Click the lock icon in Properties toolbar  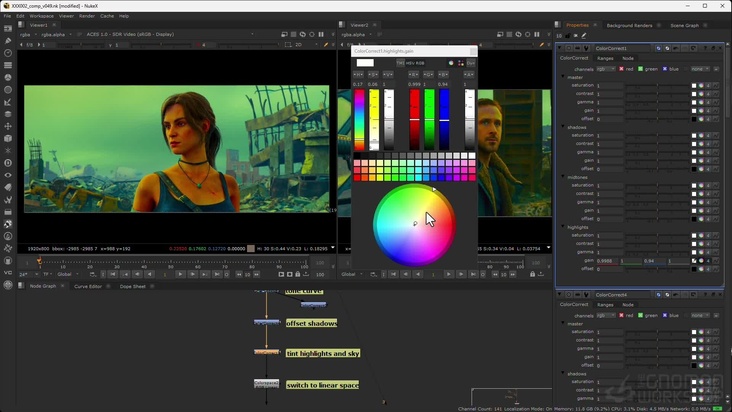pyautogui.click(x=567, y=35)
